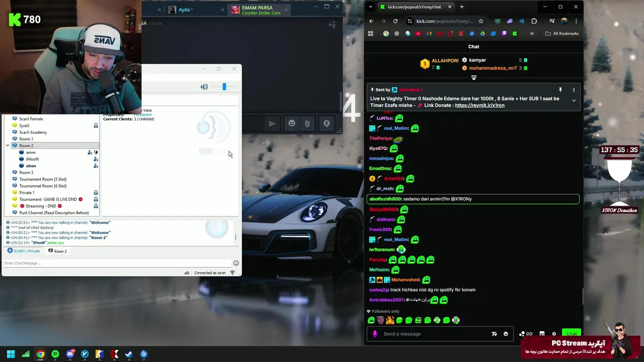Image resolution: width=644 pixels, height=362 pixels.
Task: Focus the Enter Chat Message field in TeamSpeak
Action: click(x=117, y=263)
